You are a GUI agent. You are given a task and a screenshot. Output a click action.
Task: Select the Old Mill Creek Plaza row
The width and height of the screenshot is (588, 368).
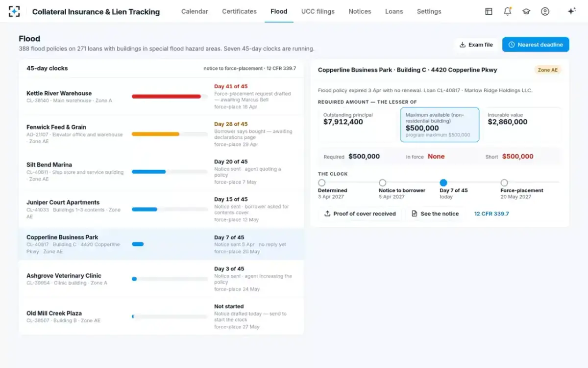pos(161,316)
